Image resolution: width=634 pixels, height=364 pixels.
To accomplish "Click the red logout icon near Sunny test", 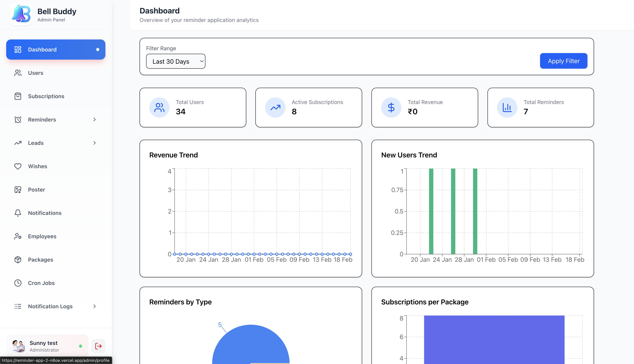I will tap(98, 346).
